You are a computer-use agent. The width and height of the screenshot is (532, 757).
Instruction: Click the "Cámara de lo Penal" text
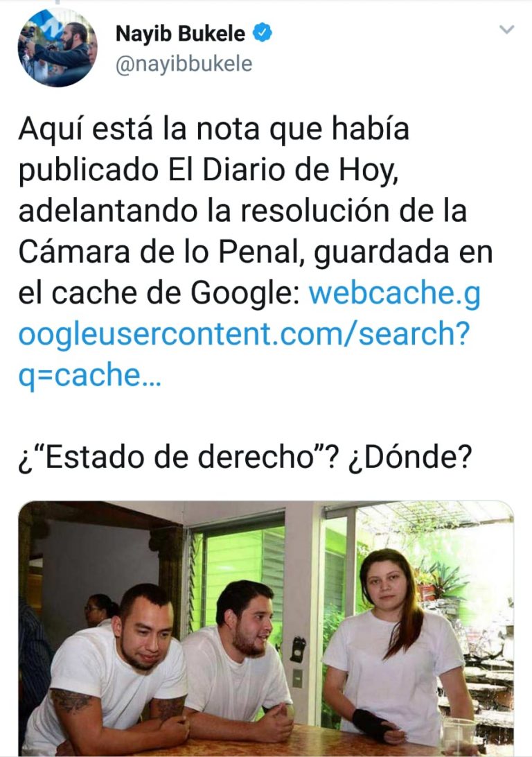point(161,252)
